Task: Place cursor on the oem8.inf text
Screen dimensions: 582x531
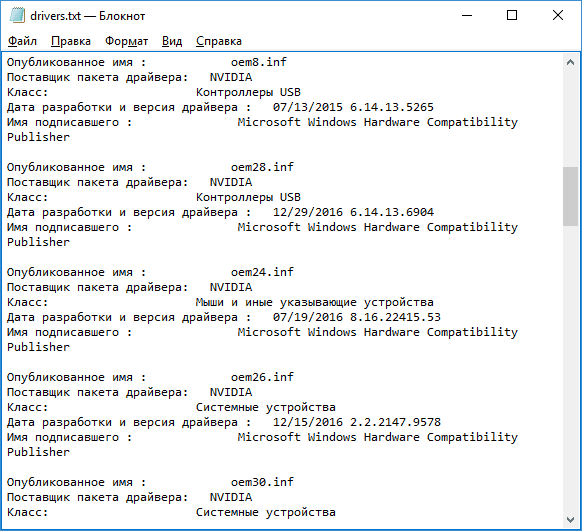Action: click(259, 62)
